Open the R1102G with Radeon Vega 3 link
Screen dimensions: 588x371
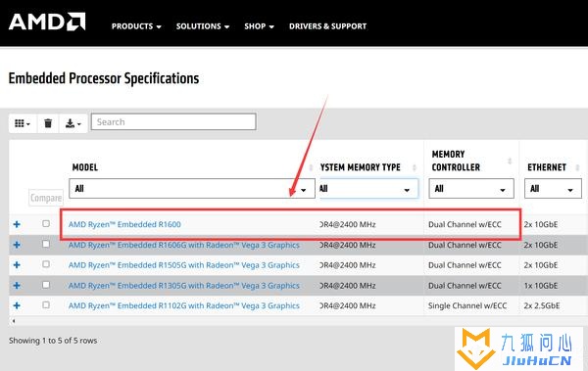coord(184,305)
